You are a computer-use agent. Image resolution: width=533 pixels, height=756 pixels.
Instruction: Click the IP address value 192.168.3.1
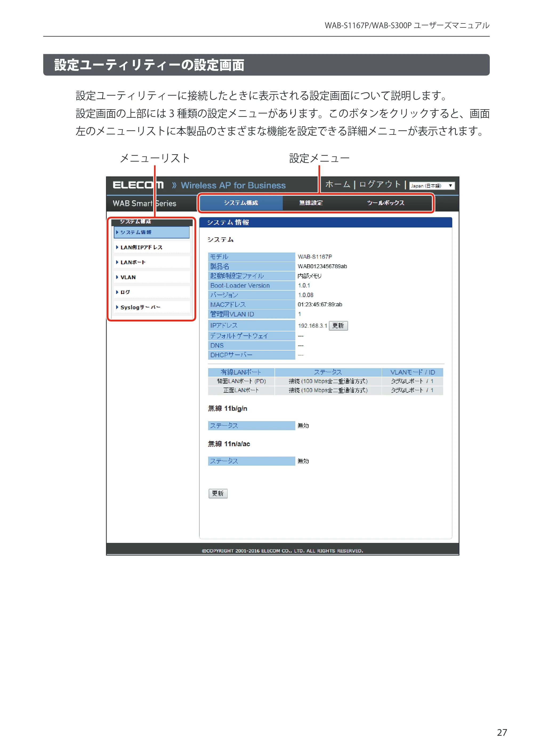click(312, 326)
